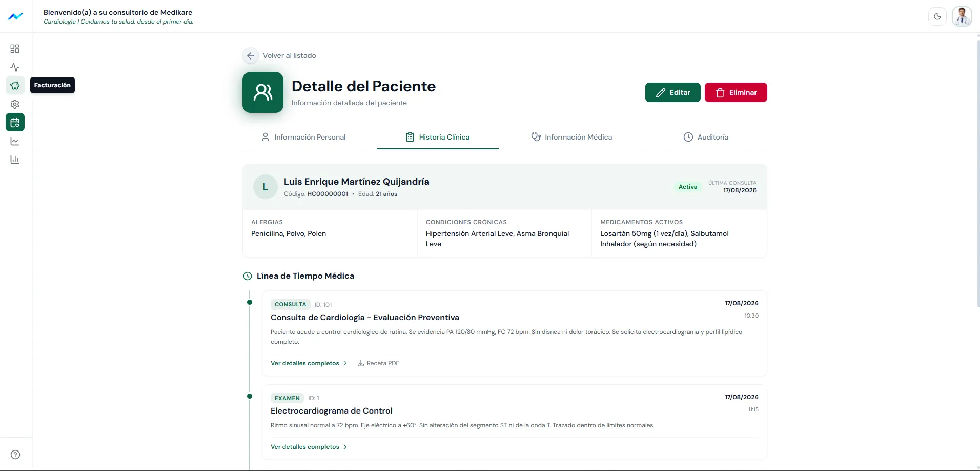Click the timeline dot for Electrocardiograma de Control
Viewport: 980px width, 471px height.
click(250, 396)
